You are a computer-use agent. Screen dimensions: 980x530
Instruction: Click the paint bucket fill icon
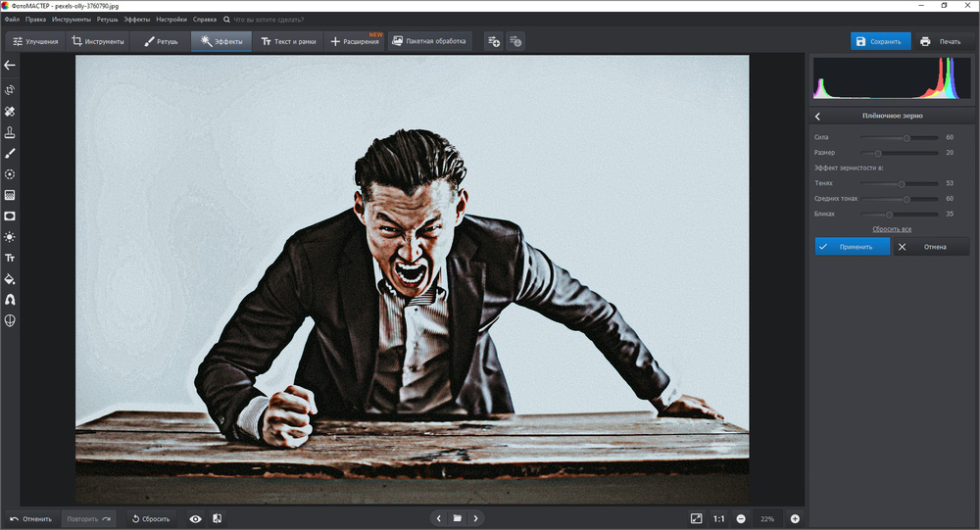click(x=10, y=278)
